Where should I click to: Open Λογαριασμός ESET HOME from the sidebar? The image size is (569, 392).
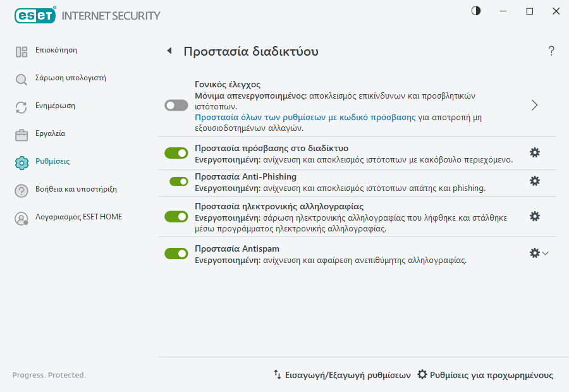[21, 217]
